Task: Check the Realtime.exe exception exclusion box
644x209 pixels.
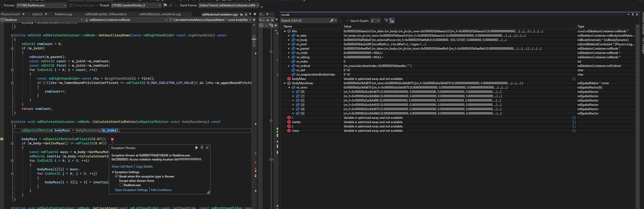Action: (x=121, y=185)
